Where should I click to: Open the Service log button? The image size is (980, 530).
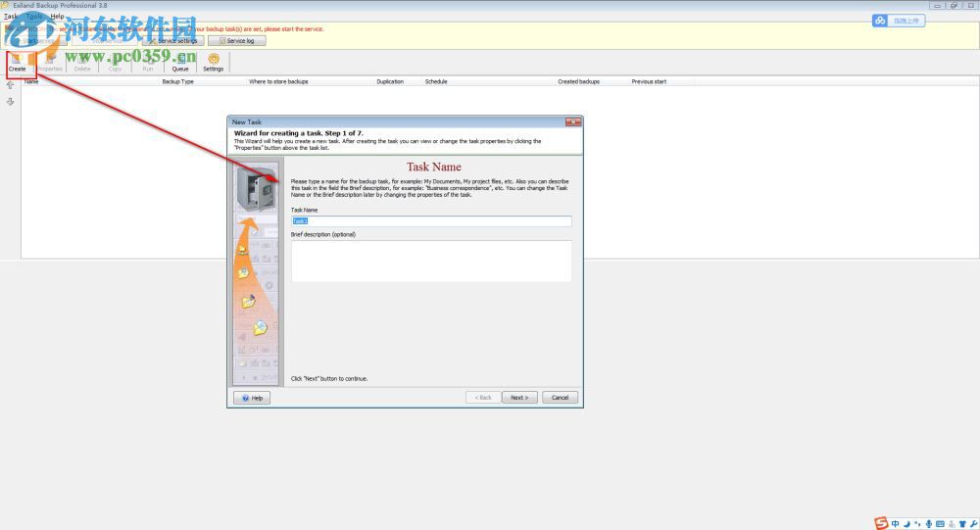237,40
